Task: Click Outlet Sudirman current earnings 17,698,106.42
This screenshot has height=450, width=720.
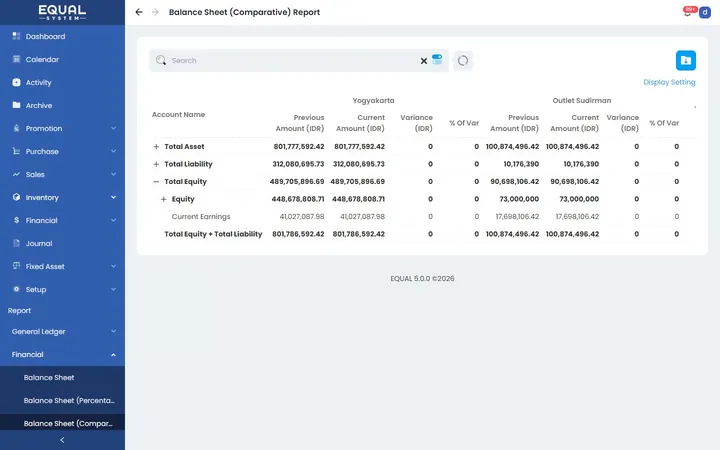Action: pyautogui.click(x=577, y=216)
